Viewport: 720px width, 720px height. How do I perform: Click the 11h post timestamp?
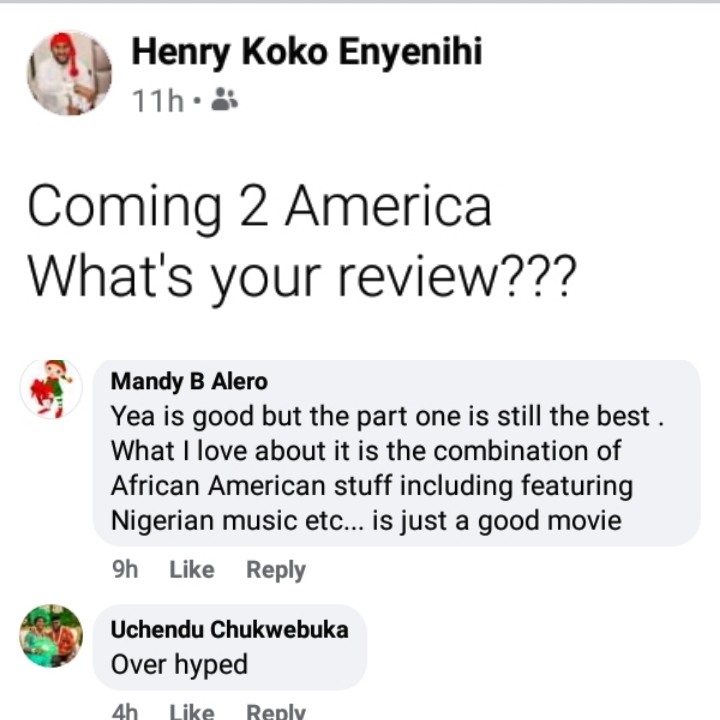point(157,99)
